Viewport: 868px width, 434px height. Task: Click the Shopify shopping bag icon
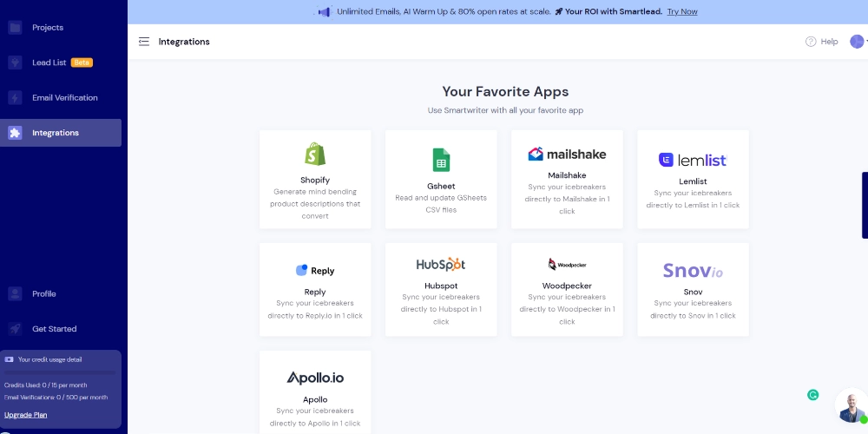pyautogui.click(x=315, y=155)
